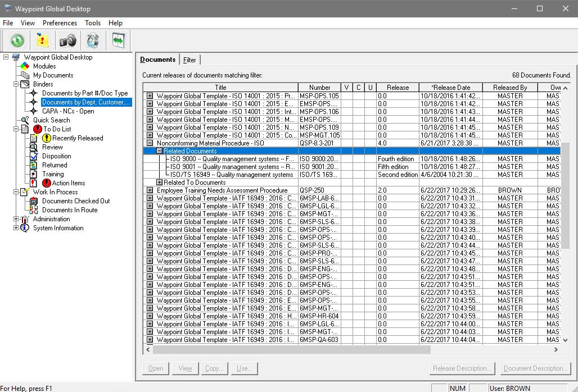Click the Documents by Part #/Doc Type icon
Viewport: 578px width, 392px height.
(x=34, y=93)
